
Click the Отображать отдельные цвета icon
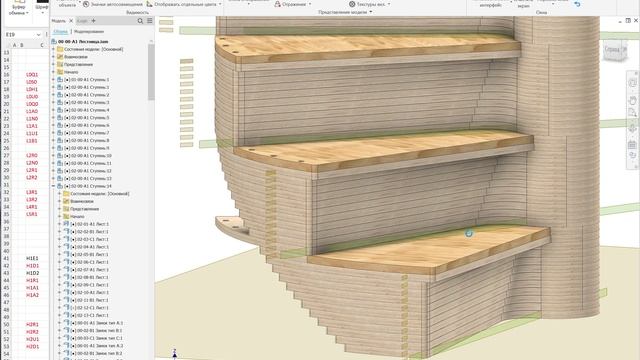click(x=149, y=4)
